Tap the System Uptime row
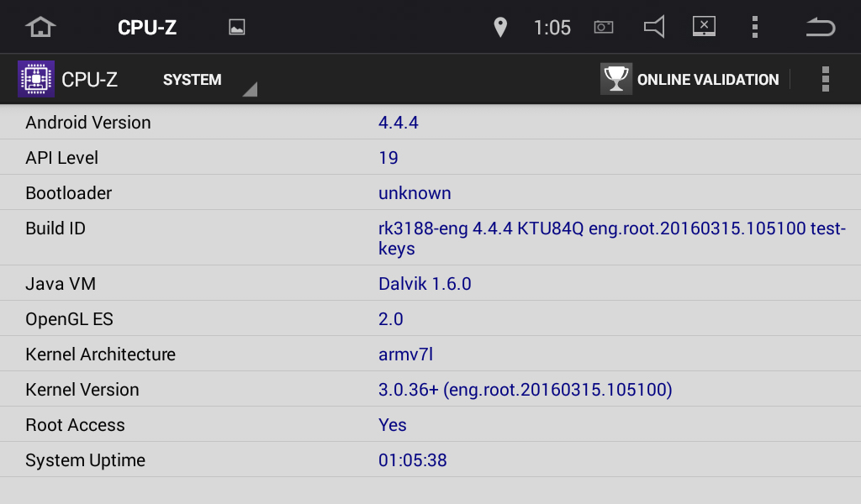861x504 pixels. point(430,459)
